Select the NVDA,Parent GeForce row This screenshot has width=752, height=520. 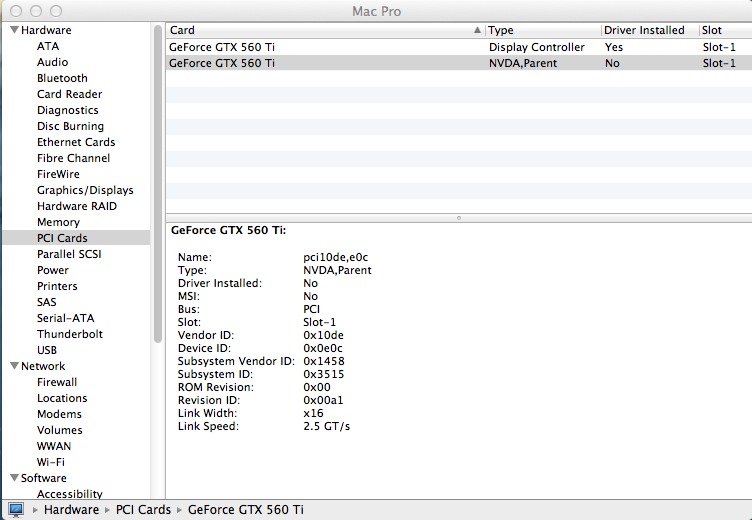coord(459,63)
